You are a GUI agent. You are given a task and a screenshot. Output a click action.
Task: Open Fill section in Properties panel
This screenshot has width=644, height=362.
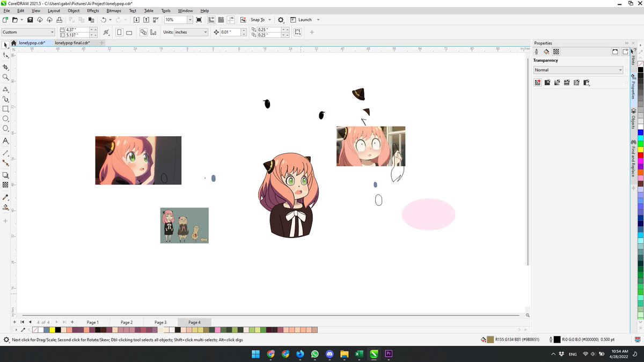(546, 52)
